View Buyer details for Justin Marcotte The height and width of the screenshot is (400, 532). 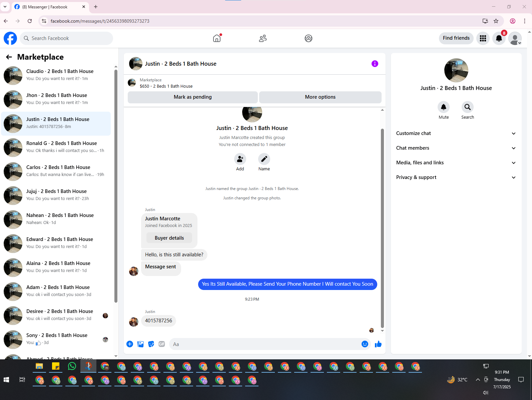coord(169,238)
